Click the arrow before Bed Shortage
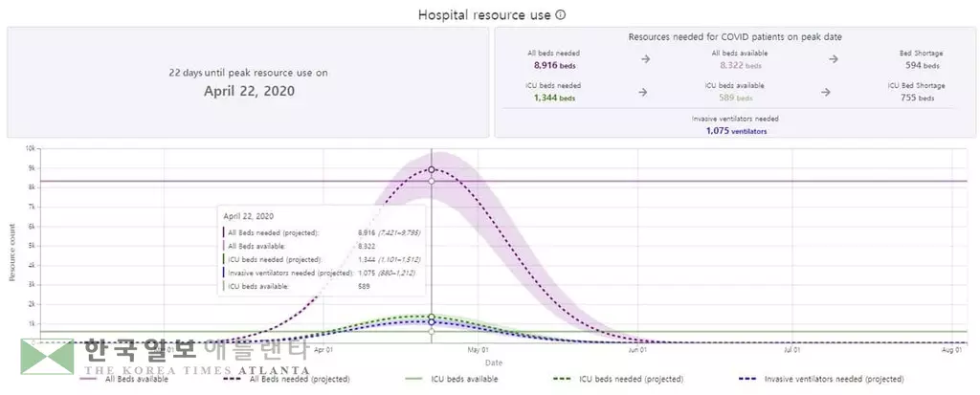Image resolution: width=980 pixels, height=395 pixels. click(x=834, y=59)
